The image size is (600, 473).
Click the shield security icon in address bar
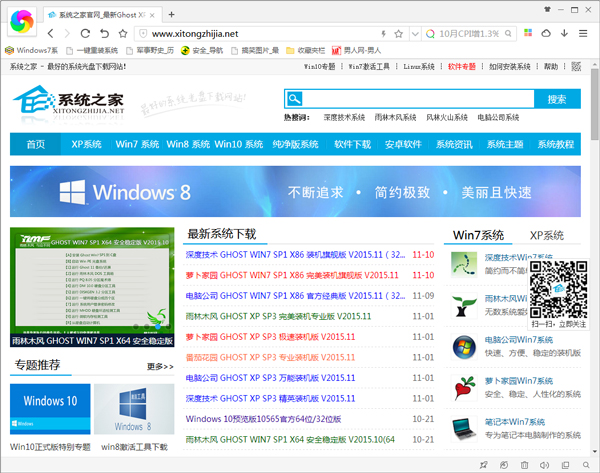pyautogui.click(x=143, y=34)
